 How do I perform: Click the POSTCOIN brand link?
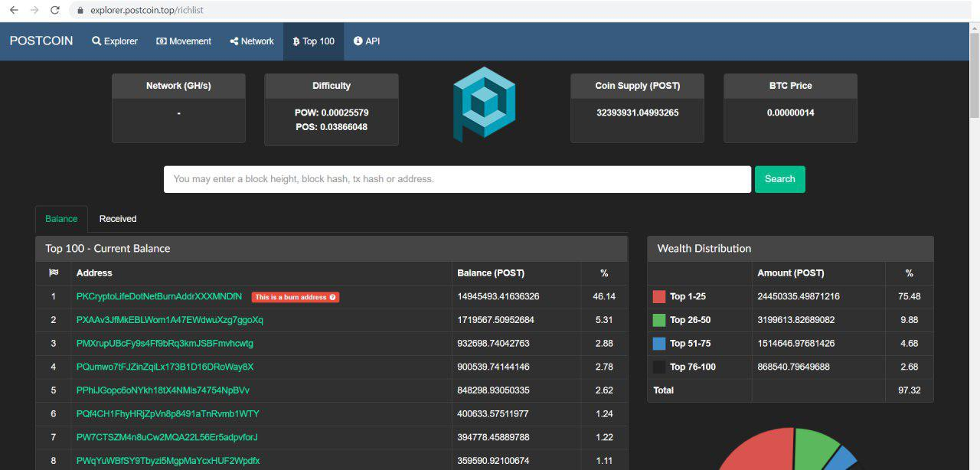click(x=41, y=41)
